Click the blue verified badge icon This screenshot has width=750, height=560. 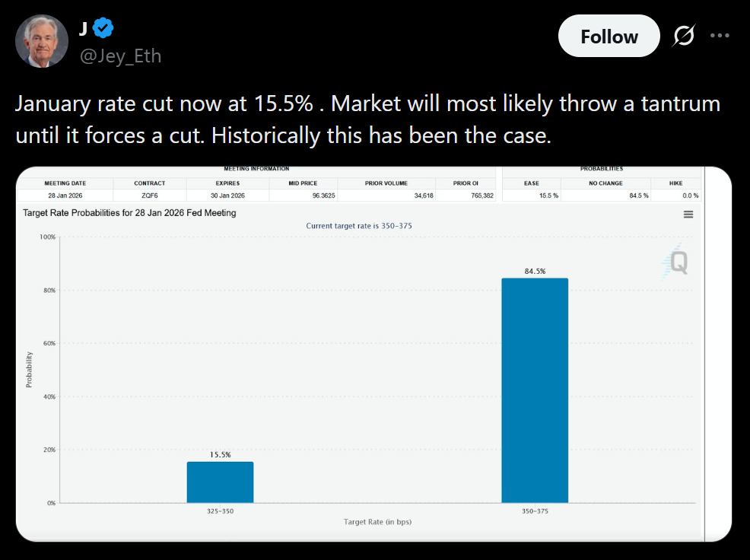(103, 28)
